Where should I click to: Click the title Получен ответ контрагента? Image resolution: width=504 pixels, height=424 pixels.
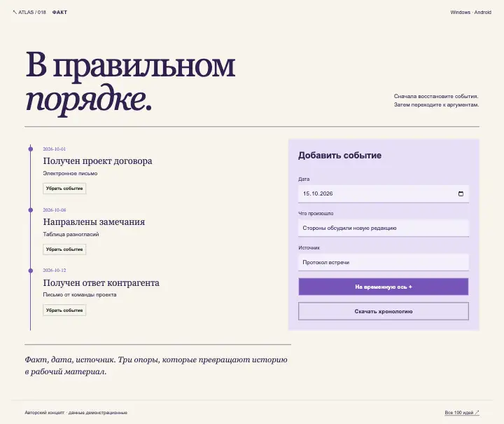pyautogui.click(x=101, y=282)
